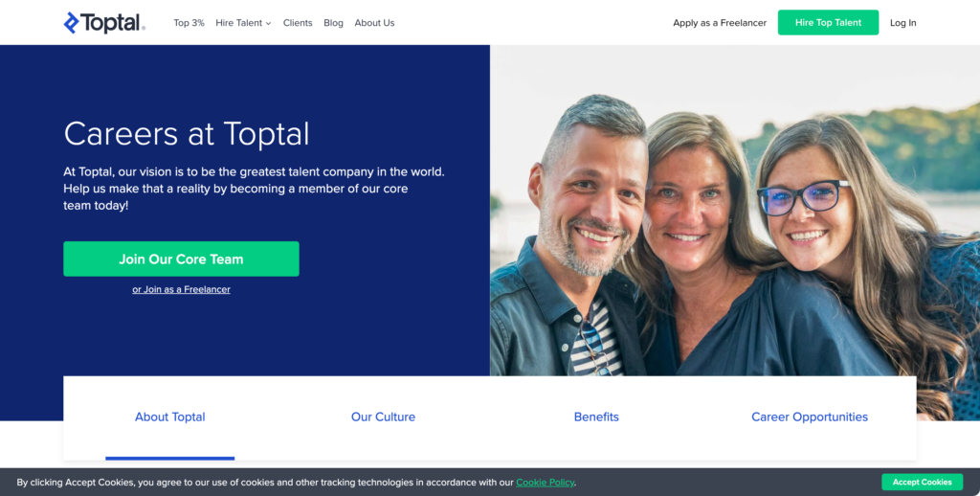
Task: Open the Blog link in header
Action: (333, 23)
